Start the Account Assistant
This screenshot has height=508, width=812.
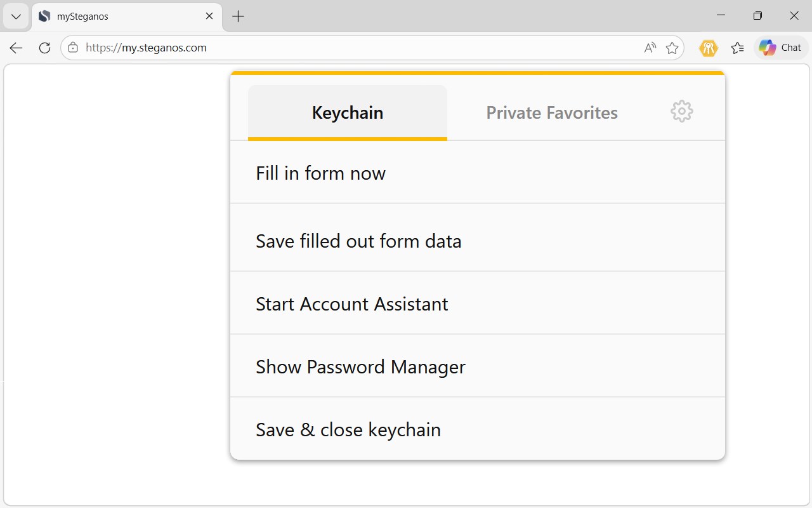click(x=478, y=304)
